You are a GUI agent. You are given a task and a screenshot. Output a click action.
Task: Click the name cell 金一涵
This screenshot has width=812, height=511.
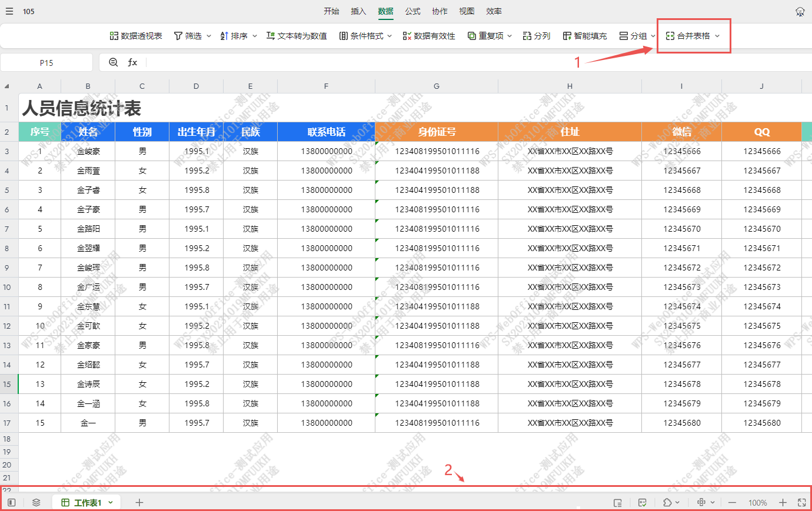coord(88,403)
